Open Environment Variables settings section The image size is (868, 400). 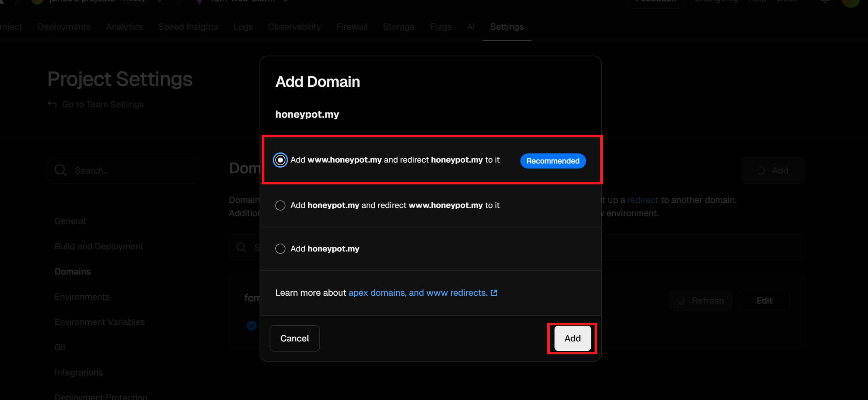[99, 322]
